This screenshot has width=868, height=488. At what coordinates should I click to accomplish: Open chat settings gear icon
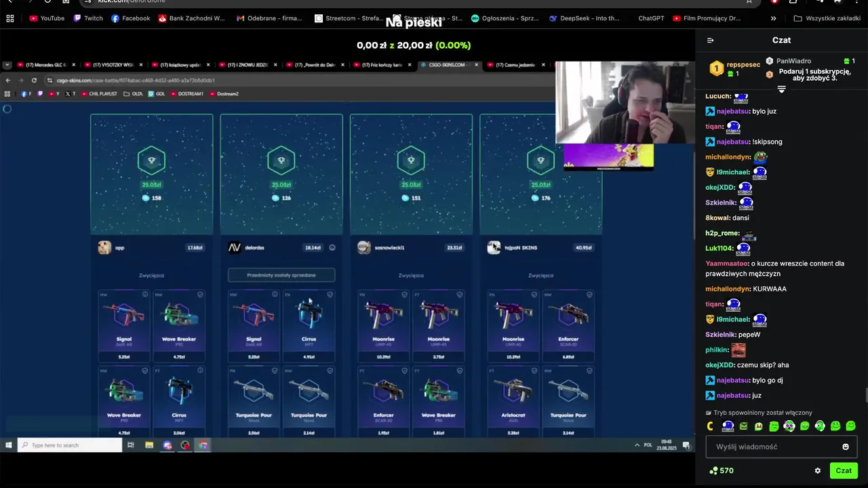pos(817,470)
